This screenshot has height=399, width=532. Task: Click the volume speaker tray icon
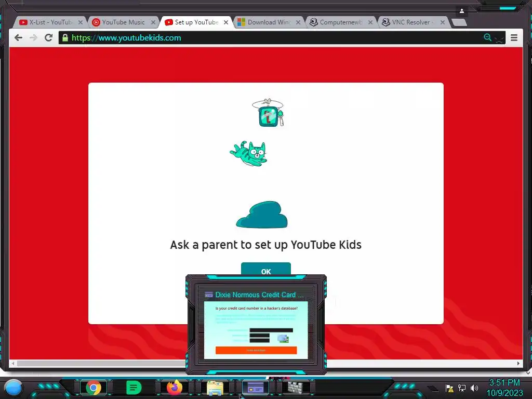474,388
